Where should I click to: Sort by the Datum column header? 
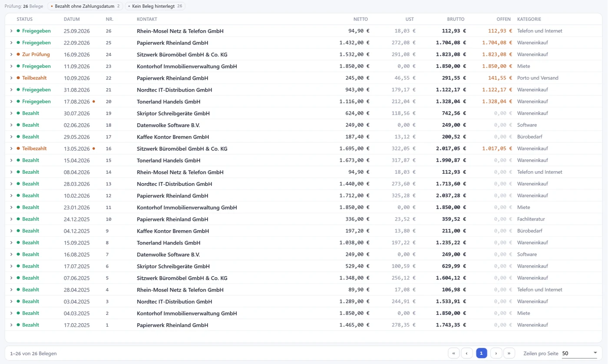(x=72, y=20)
